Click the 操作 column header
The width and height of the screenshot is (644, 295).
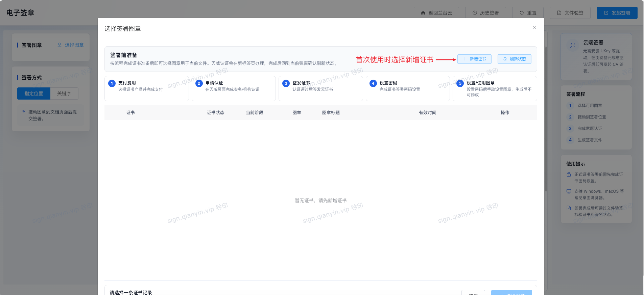(505, 113)
